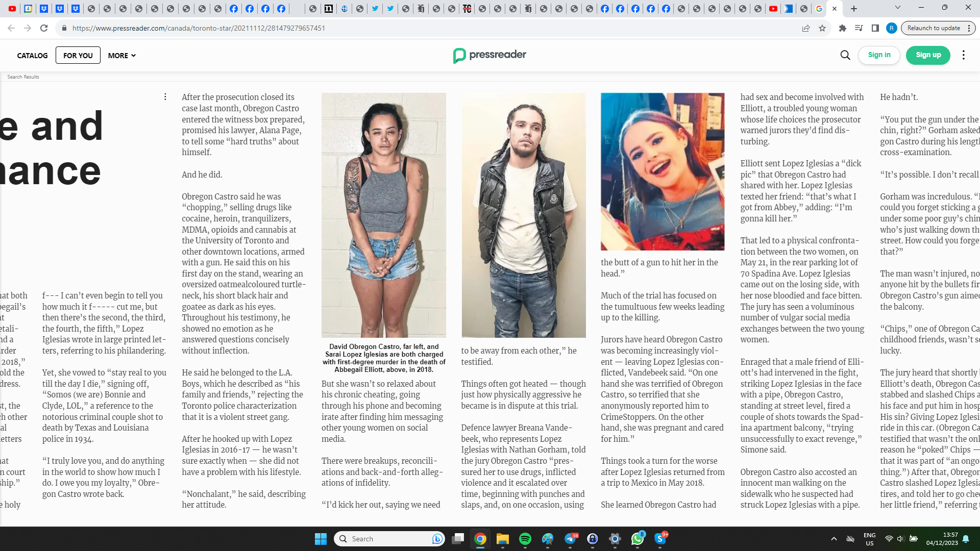Open the Windows Start menu
Viewport: 980px width, 551px height.
[321, 539]
